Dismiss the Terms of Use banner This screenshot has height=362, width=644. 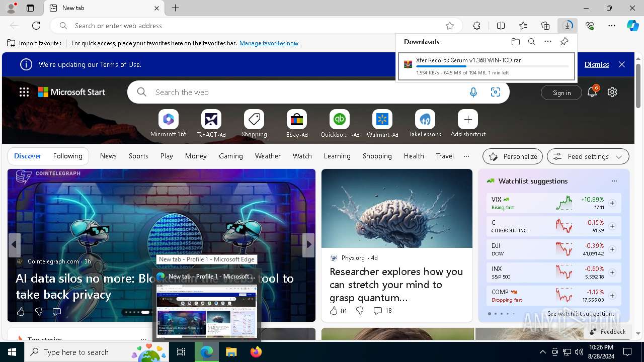tap(597, 64)
